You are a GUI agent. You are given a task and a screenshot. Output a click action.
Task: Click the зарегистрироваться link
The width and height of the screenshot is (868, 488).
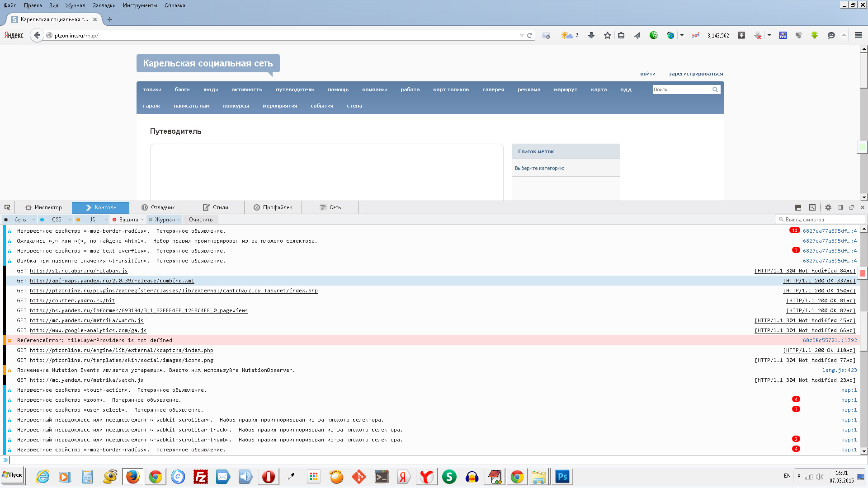point(696,74)
